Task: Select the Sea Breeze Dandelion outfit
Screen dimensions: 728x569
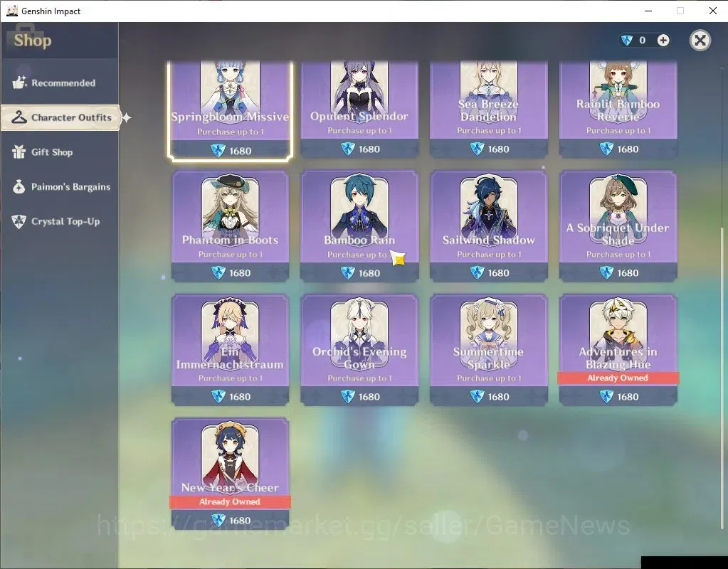Action: 489,109
